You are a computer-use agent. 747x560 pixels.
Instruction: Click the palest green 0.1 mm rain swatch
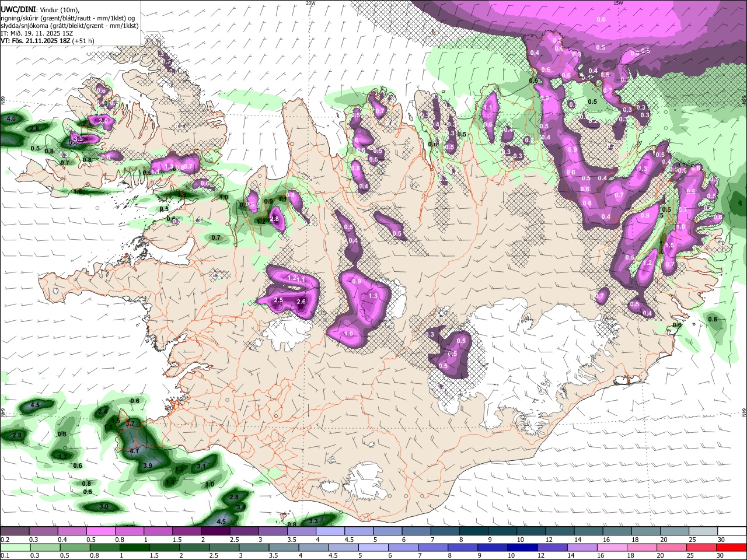tap(15, 547)
